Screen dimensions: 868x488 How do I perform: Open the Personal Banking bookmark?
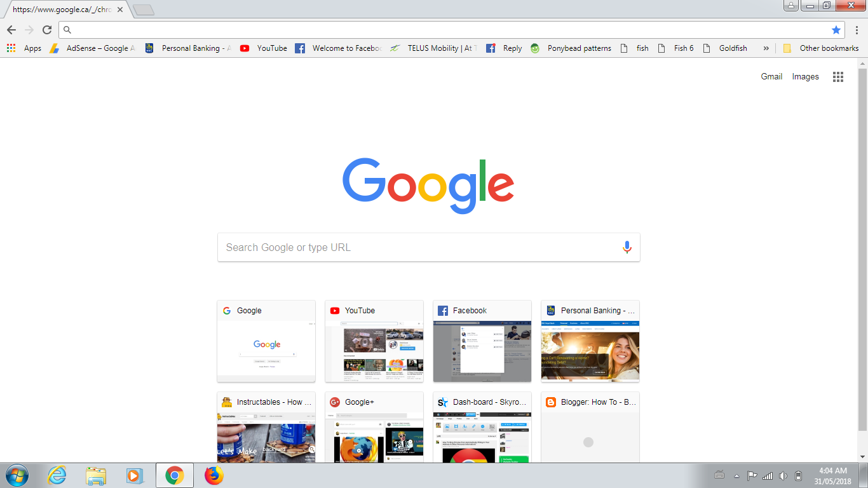coord(188,48)
